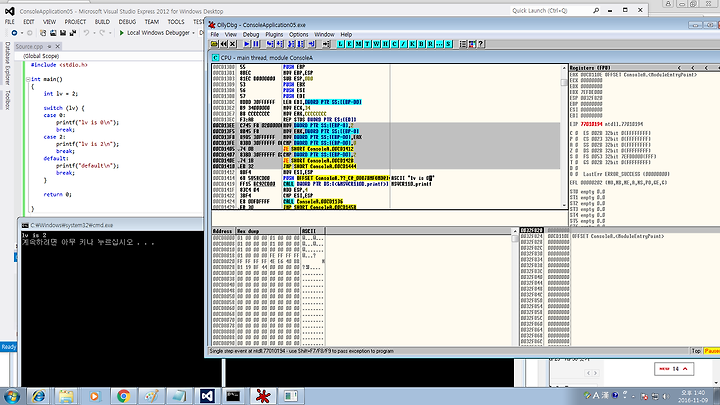Open OllyDbg Window menu
Screen dimensions: 720x405
[324, 34]
